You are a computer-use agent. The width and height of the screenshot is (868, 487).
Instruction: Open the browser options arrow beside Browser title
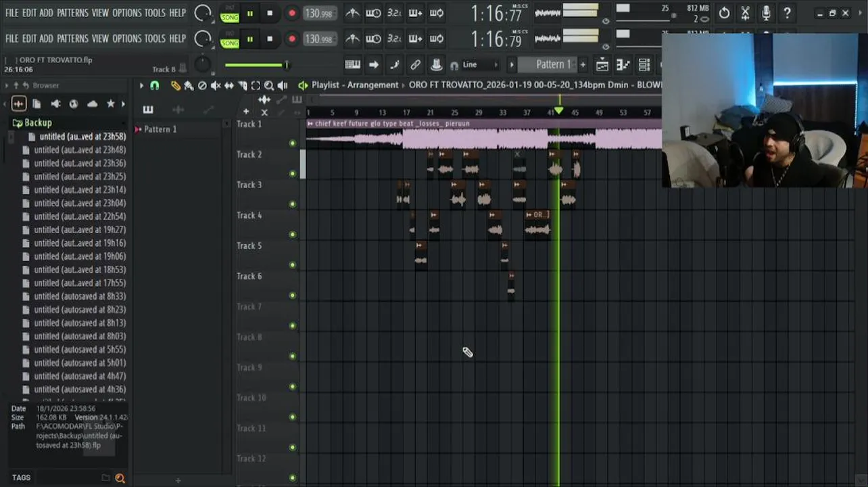6,85
